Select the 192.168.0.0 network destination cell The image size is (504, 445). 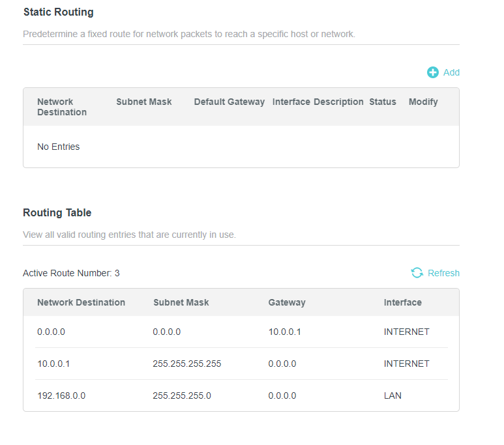(x=61, y=395)
